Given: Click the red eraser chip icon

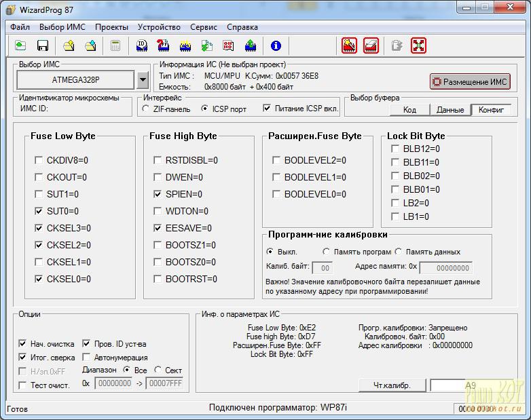Looking at the screenshot, I should pyautogui.click(x=371, y=45).
